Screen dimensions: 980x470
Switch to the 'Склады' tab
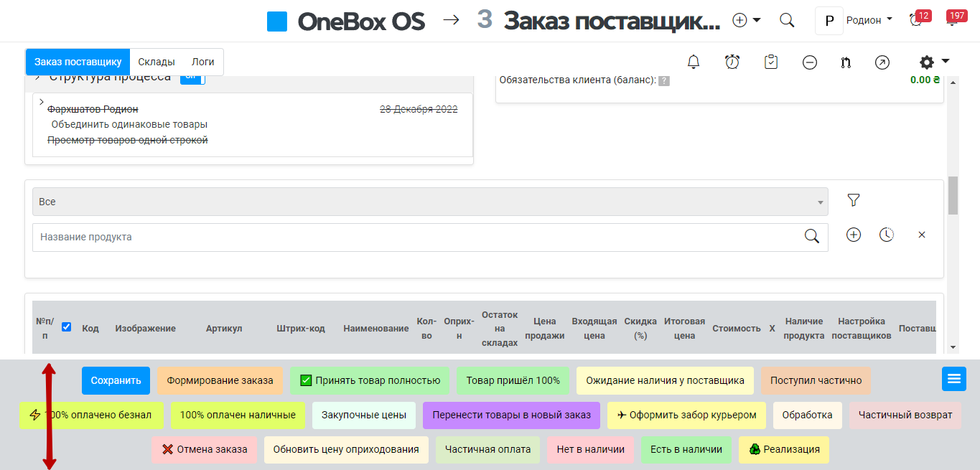[x=157, y=62]
